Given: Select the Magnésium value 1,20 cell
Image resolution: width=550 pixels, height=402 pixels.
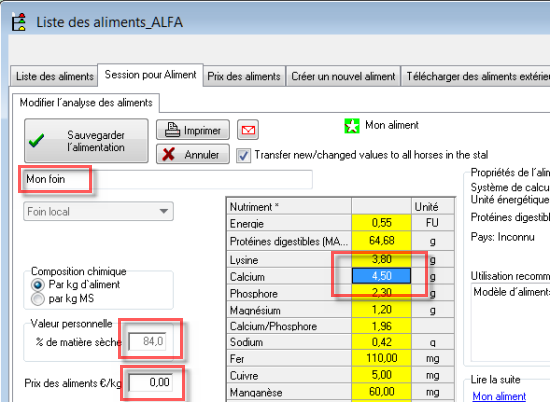Looking at the screenshot, I should point(381,309).
